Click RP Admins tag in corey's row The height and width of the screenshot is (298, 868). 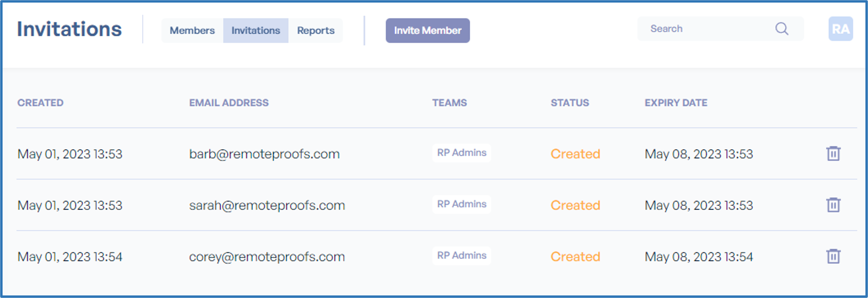coord(462,256)
